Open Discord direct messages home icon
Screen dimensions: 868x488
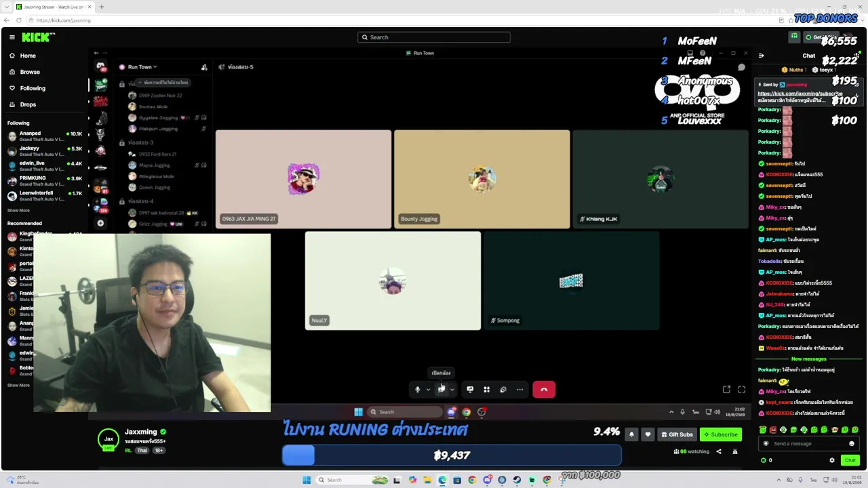100,66
